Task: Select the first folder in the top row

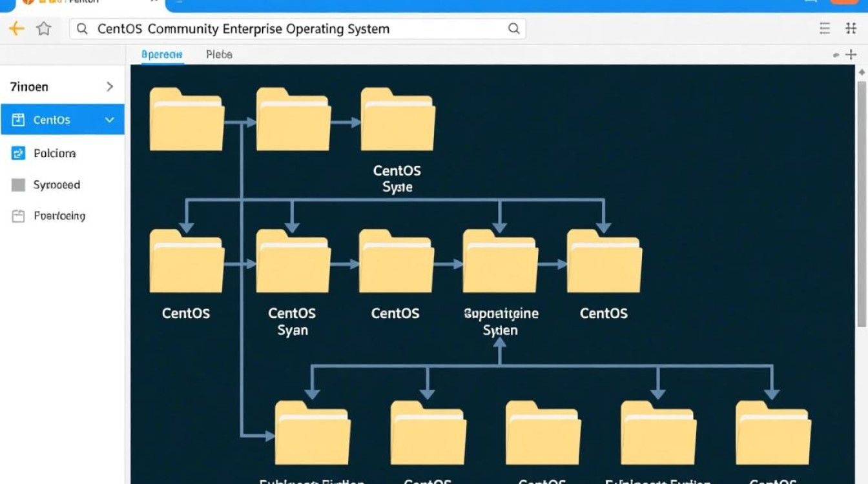Action: (187, 119)
